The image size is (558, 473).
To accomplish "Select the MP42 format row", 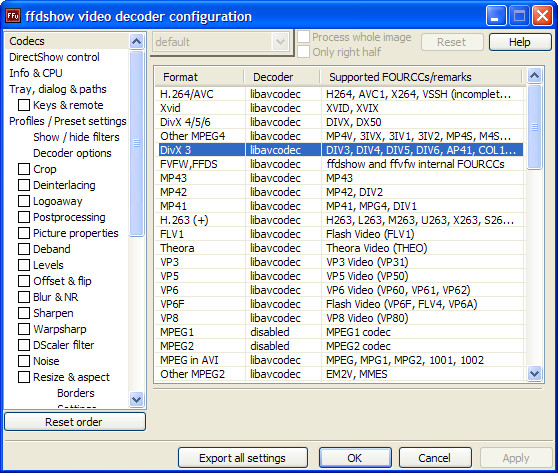I will (x=341, y=192).
